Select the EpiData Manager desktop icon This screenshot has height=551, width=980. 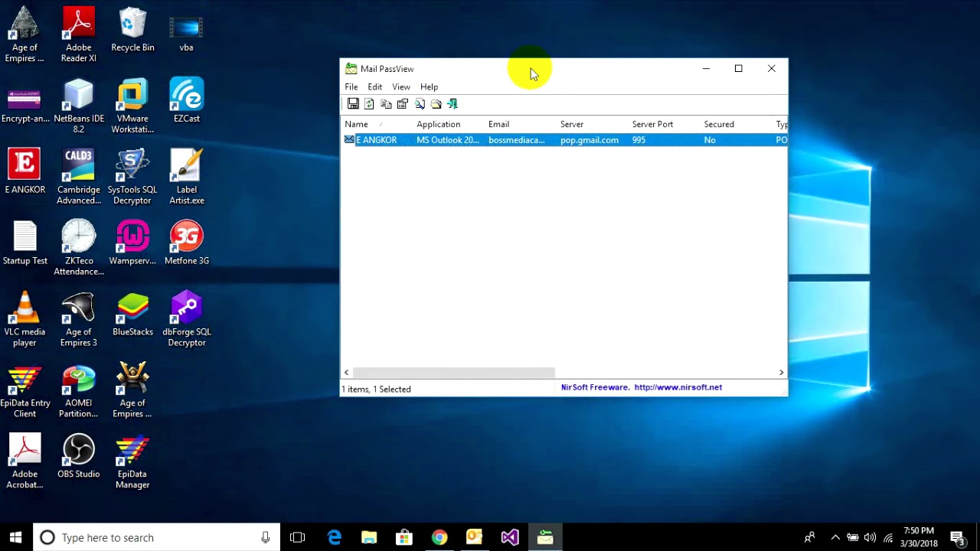coord(132,461)
